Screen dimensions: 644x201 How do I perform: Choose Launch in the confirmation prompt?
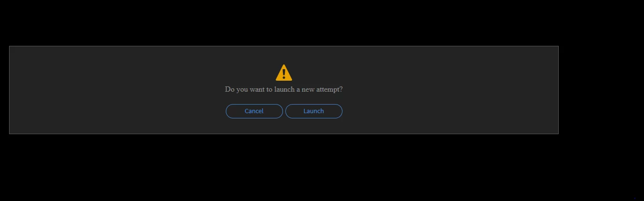click(314, 111)
